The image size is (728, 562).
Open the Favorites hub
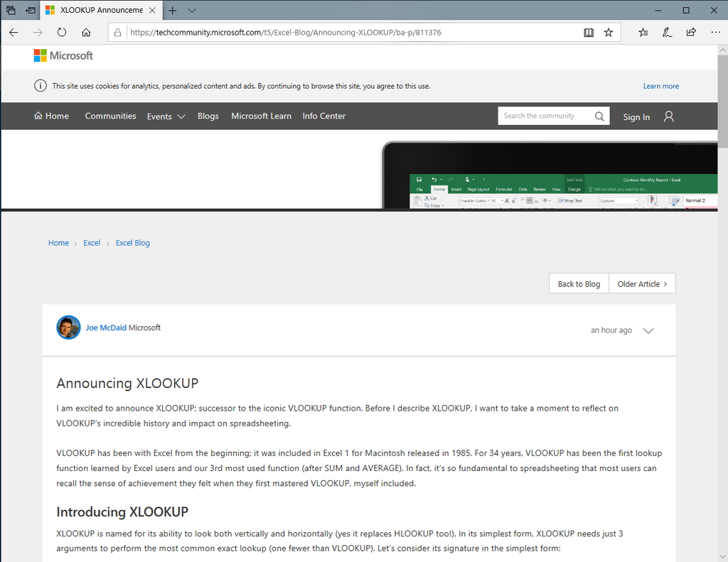pyautogui.click(x=643, y=32)
